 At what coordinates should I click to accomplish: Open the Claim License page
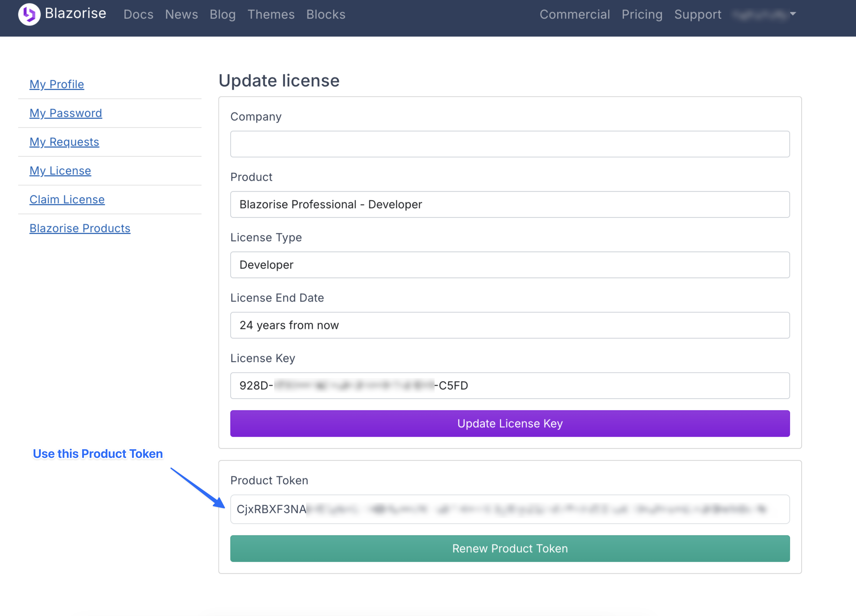coord(67,199)
